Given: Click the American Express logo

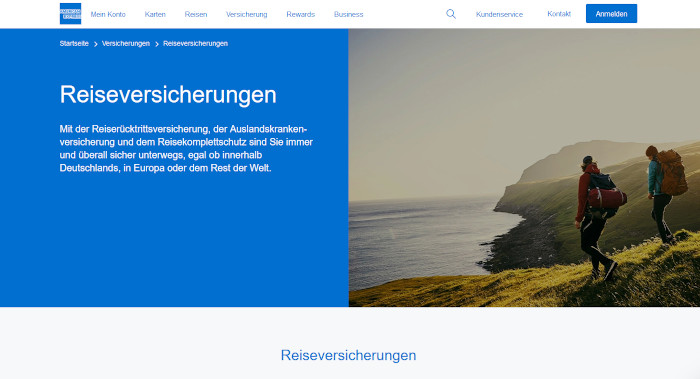Looking at the screenshot, I should click(71, 14).
